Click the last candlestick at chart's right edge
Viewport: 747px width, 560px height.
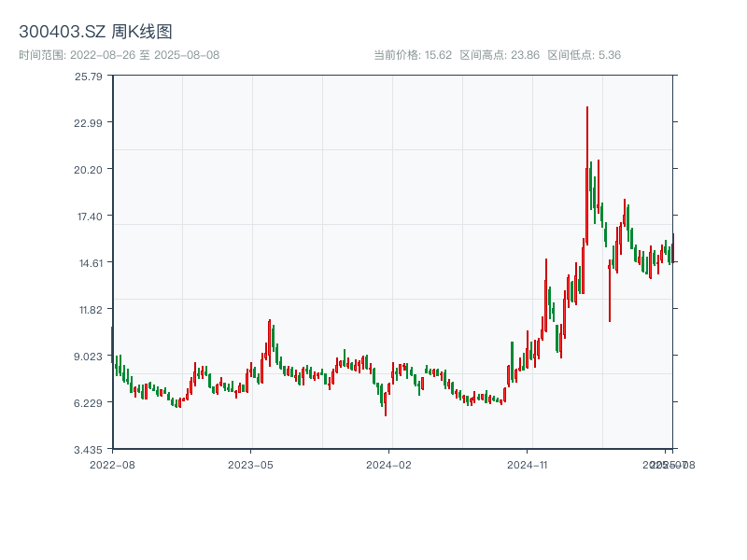[672, 247]
